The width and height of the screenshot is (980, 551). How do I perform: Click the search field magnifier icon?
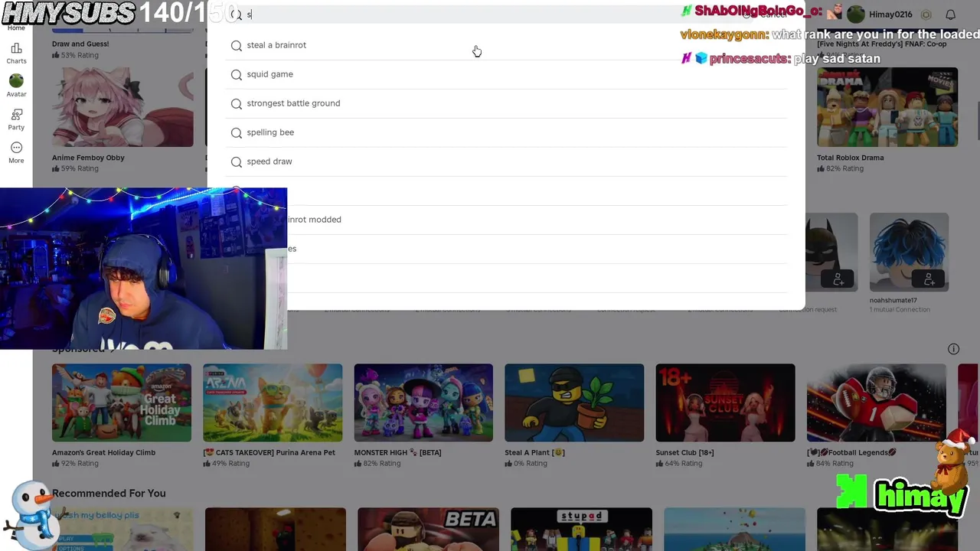coord(237,15)
